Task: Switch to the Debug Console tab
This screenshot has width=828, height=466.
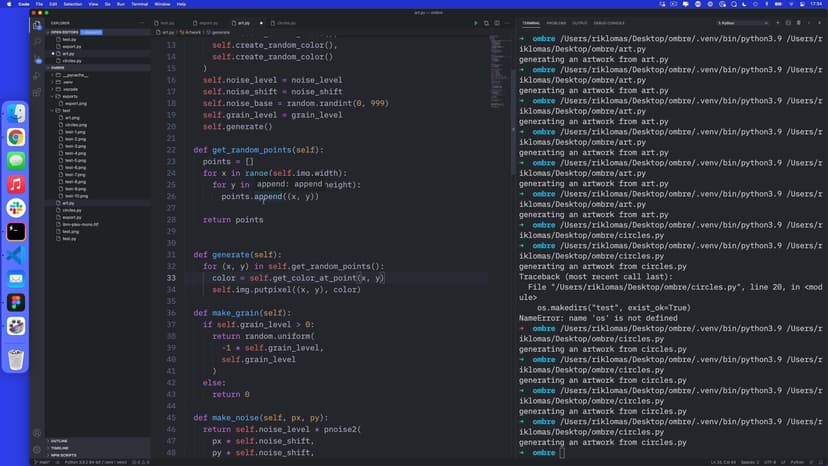Action: click(609, 22)
